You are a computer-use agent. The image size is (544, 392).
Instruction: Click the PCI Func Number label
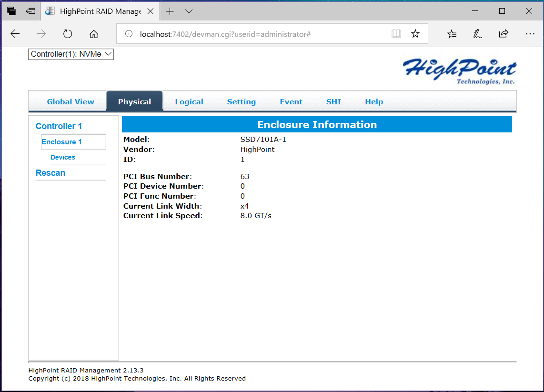[x=160, y=196]
